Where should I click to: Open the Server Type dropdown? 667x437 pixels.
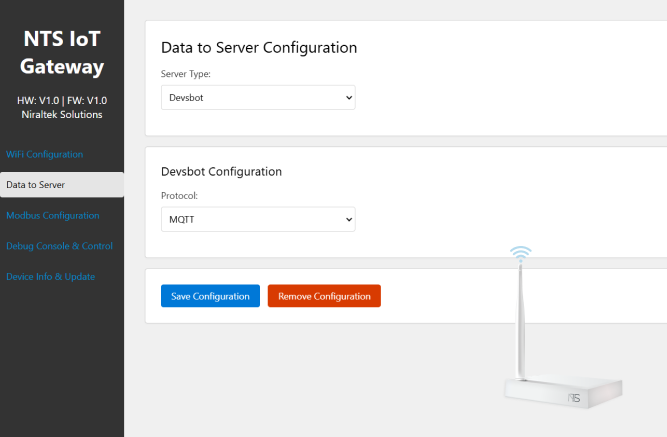258,97
